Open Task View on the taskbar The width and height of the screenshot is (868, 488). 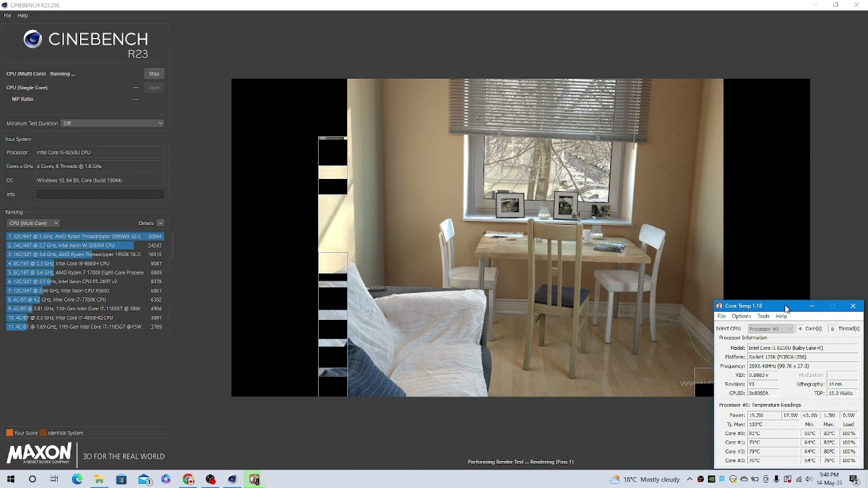pos(54,479)
